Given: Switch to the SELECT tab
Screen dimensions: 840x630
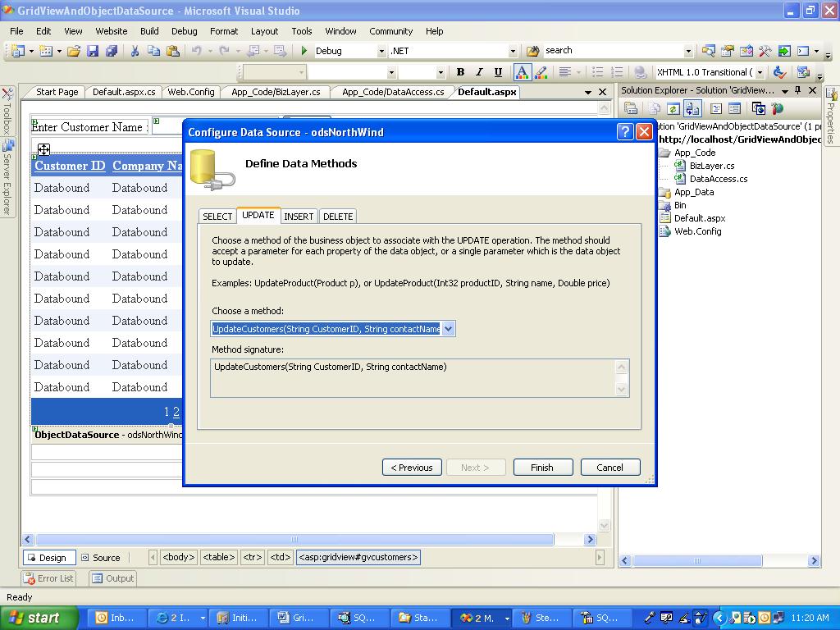Looking at the screenshot, I should click(217, 217).
